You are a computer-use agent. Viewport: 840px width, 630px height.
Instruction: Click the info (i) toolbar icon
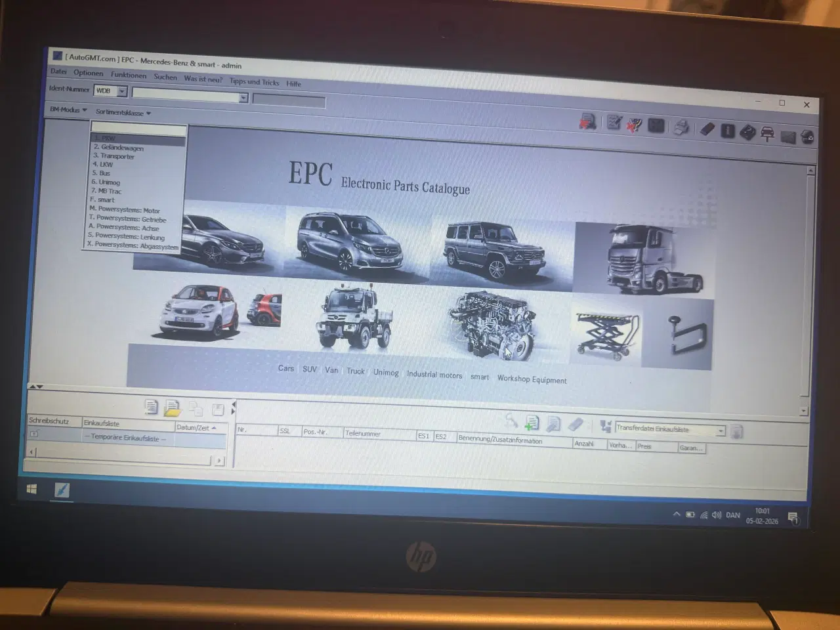(x=727, y=131)
